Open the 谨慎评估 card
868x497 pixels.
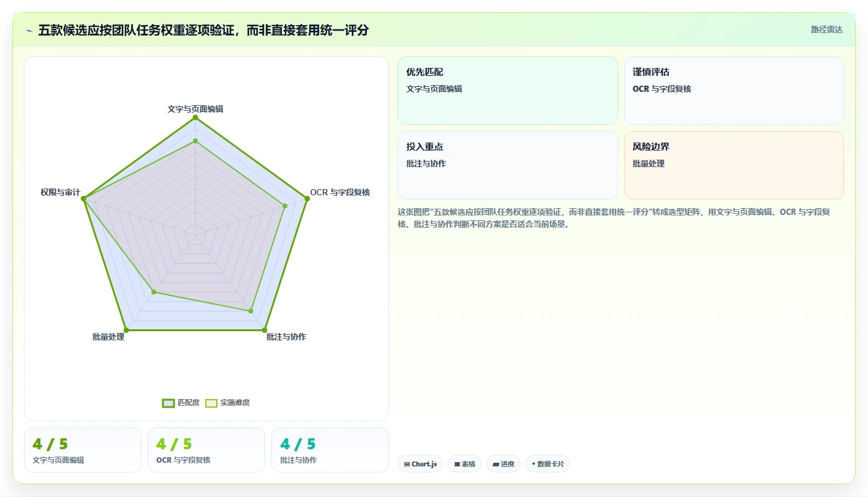coord(734,91)
